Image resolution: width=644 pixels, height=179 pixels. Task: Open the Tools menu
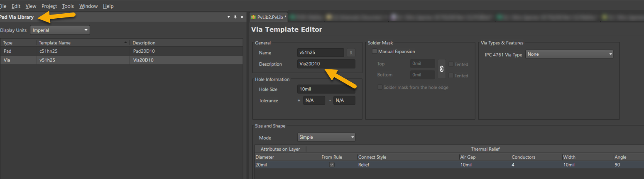(x=68, y=6)
